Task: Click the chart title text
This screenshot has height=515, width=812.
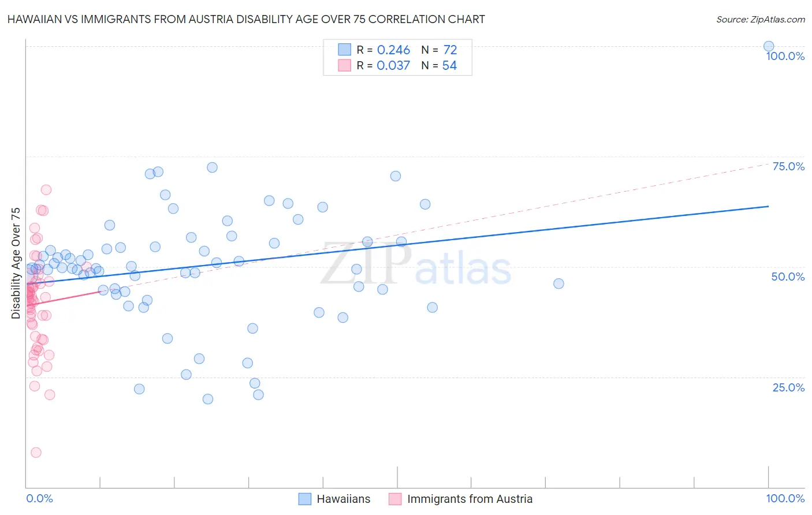Action: click(x=246, y=19)
